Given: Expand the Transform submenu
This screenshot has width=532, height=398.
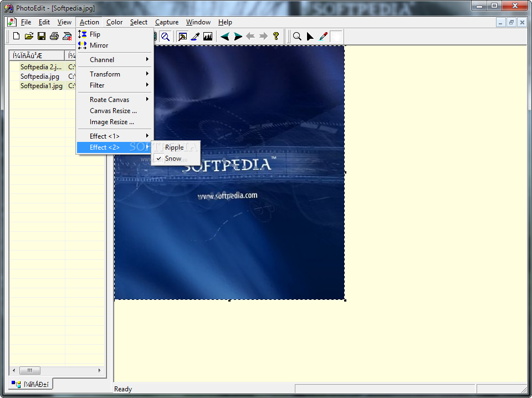Looking at the screenshot, I should tap(115, 74).
